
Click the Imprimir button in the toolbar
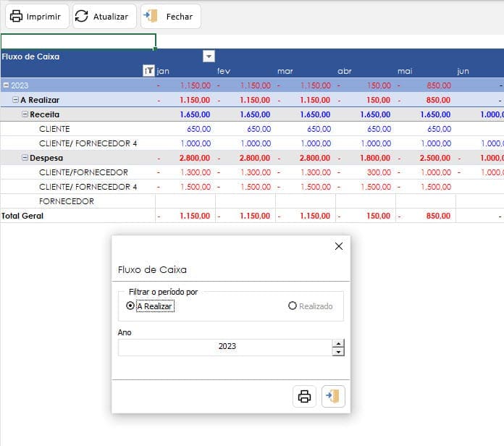point(35,16)
